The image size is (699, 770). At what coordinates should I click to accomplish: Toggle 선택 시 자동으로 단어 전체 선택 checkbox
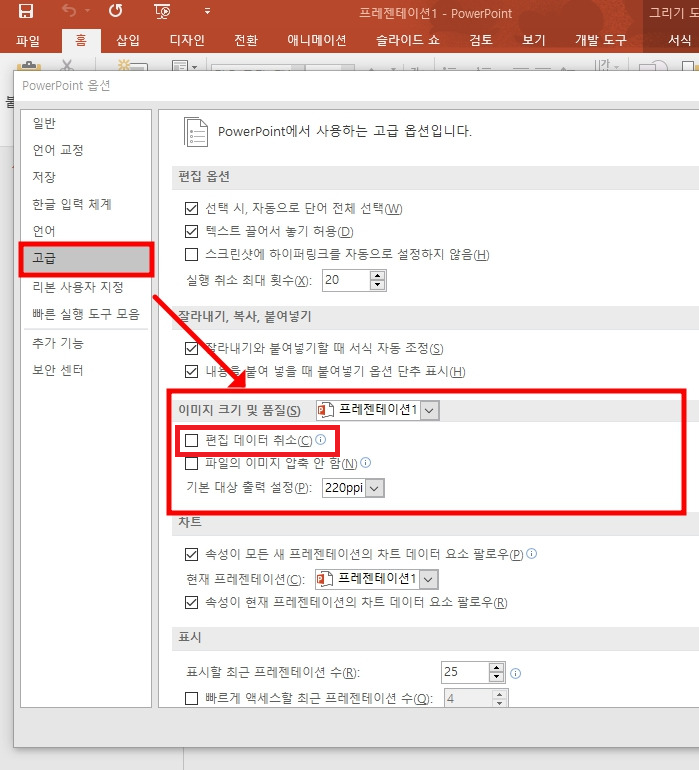tap(192, 209)
